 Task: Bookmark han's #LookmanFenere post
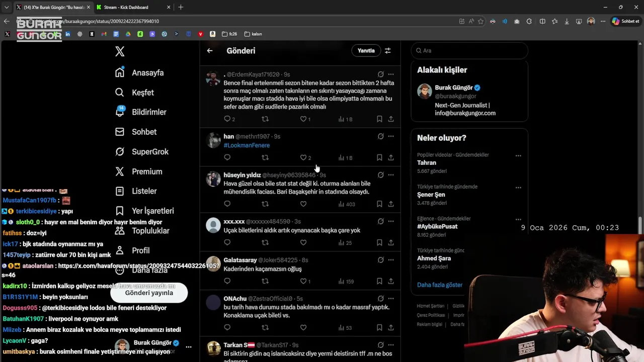pos(379,157)
